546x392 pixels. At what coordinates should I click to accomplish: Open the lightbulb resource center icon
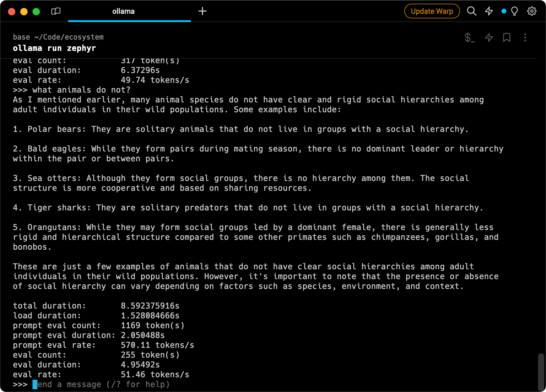coord(514,11)
